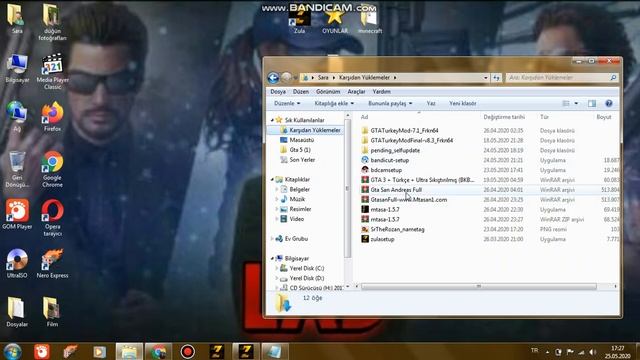Open Bilgisayar desktop icon
The height and width of the screenshot is (360, 640).
click(17, 69)
